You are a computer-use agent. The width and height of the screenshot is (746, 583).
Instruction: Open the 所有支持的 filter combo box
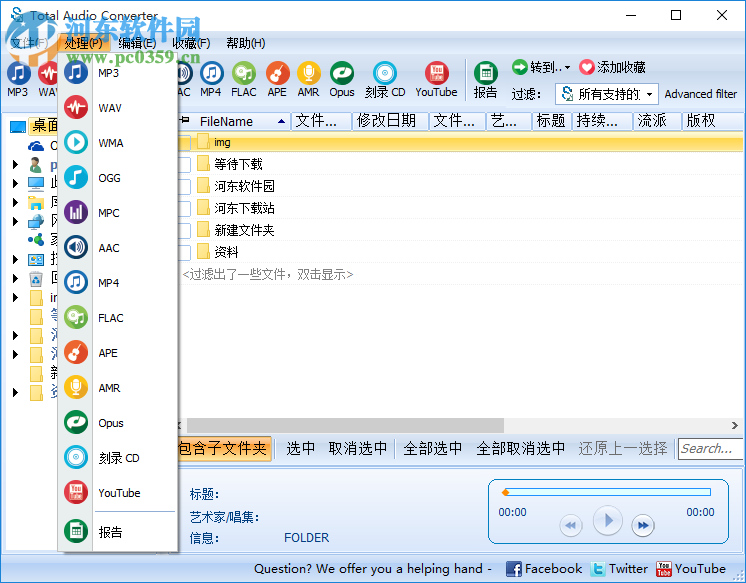pyautogui.click(x=607, y=94)
